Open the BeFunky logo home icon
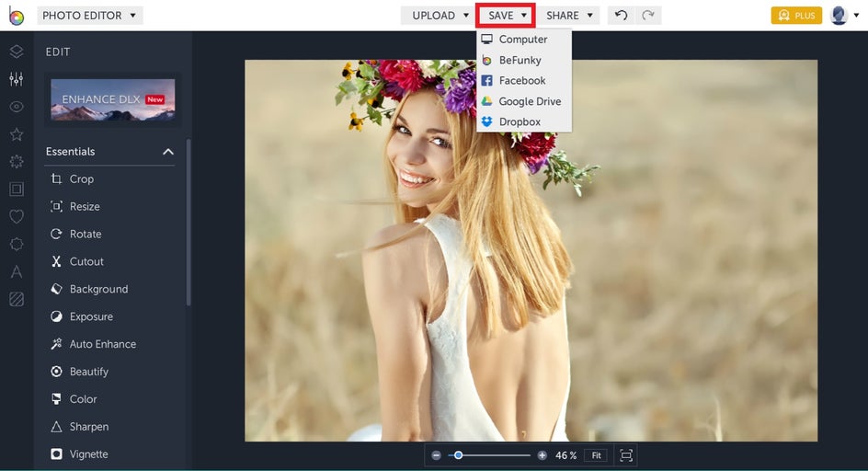Screen dimensions: 868x471 point(16,16)
